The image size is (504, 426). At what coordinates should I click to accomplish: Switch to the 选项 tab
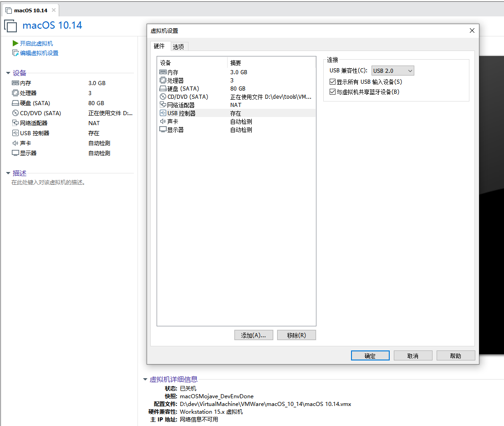(178, 47)
